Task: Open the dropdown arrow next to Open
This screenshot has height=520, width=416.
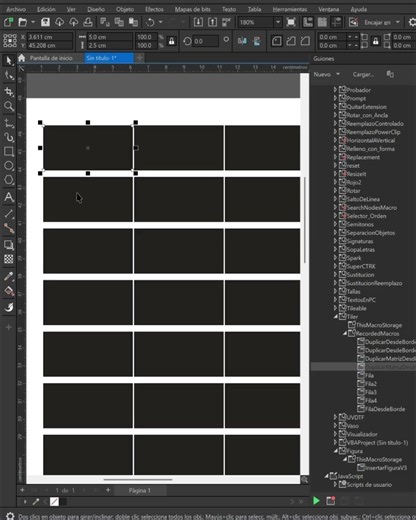Action: click(33, 22)
